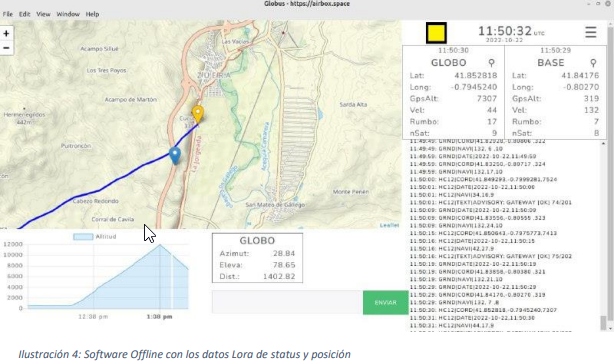Open the View menu
This screenshot has width=615, height=364.
43,14
